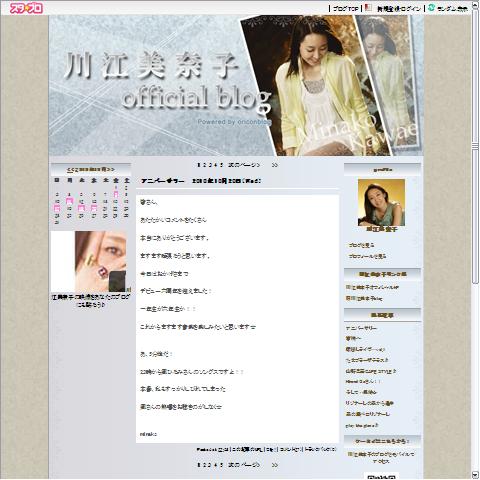Screen dimensions: 480x480
Task: Open the アニバーサリー recent entry link
Action: [x=361, y=328]
